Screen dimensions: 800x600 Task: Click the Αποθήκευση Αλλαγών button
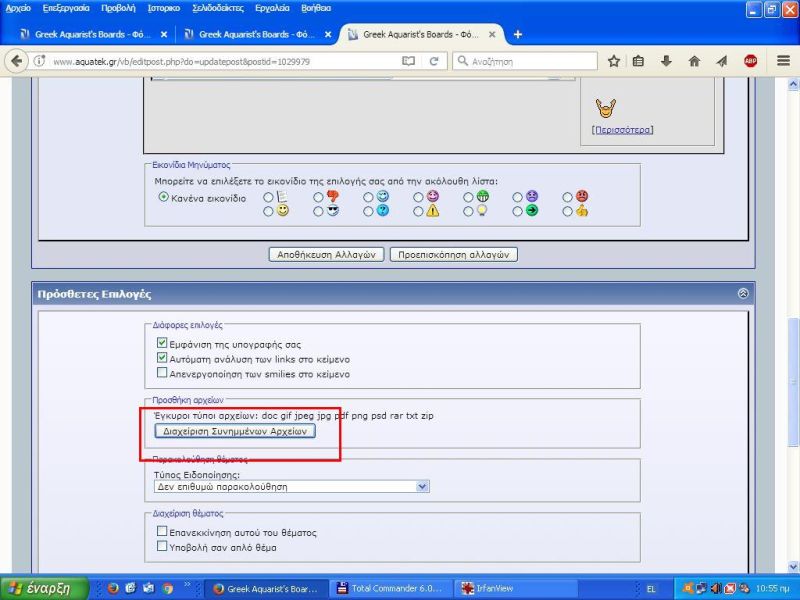click(326, 254)
